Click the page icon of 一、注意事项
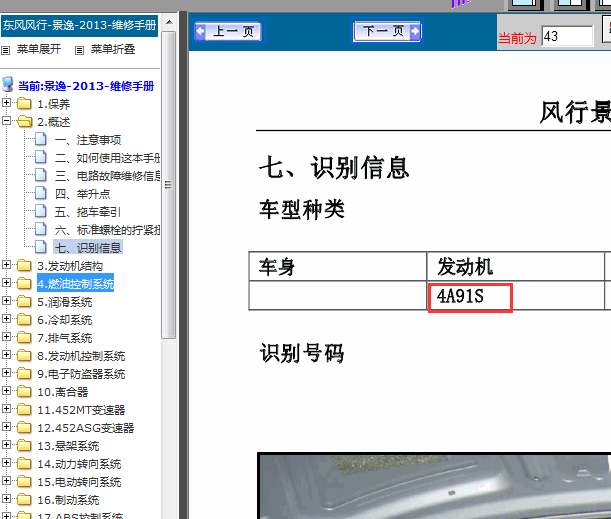The height and width of the screenshot is (519, 611). pyautogui.click(x=41, y=139)
